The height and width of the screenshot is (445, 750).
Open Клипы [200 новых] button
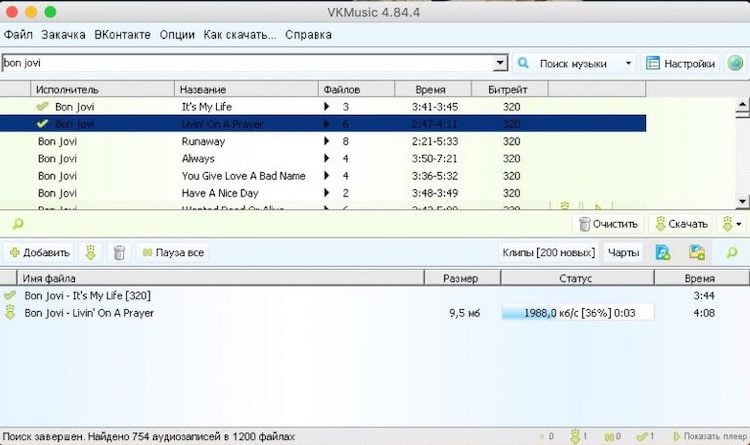tap(548, 252)
